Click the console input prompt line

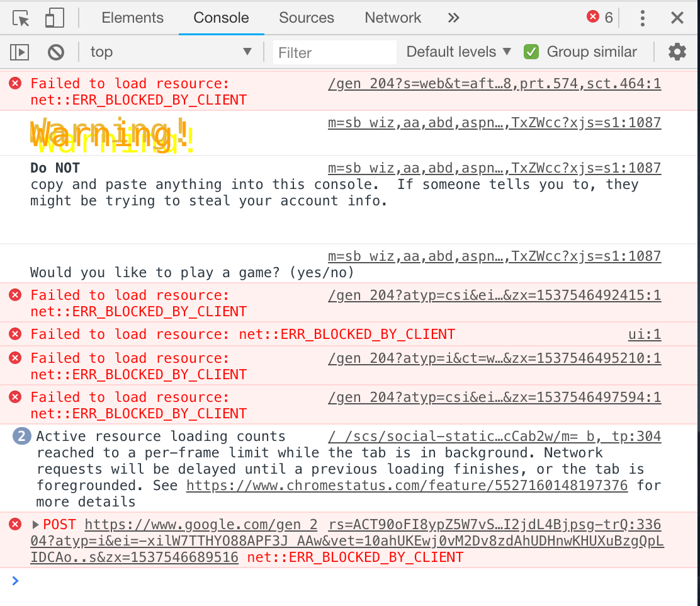pyautogui.click(x=350, y=581)
